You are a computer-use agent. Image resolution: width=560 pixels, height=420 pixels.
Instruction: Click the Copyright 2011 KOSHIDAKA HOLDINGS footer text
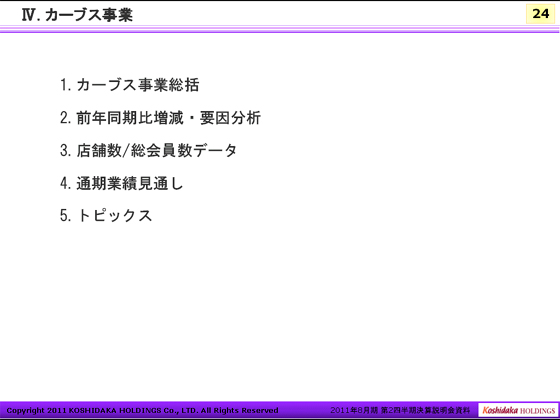point(142,410)
